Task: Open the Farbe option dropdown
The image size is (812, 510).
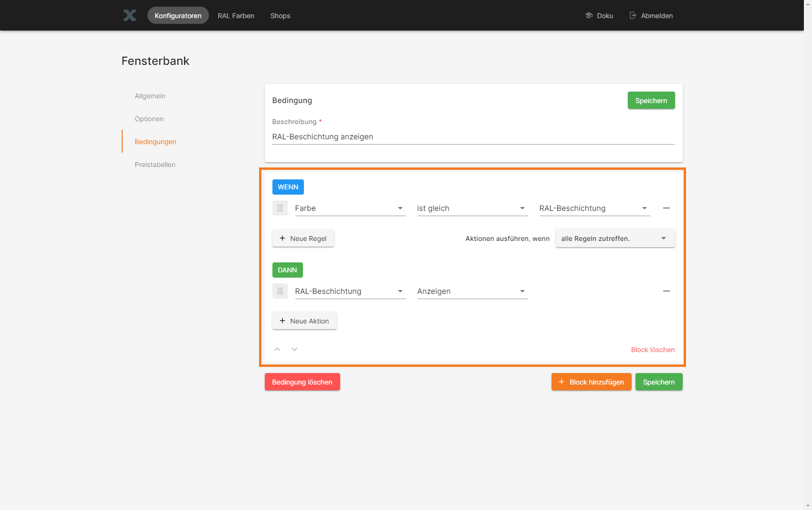Action: click(x=350, y=208)
